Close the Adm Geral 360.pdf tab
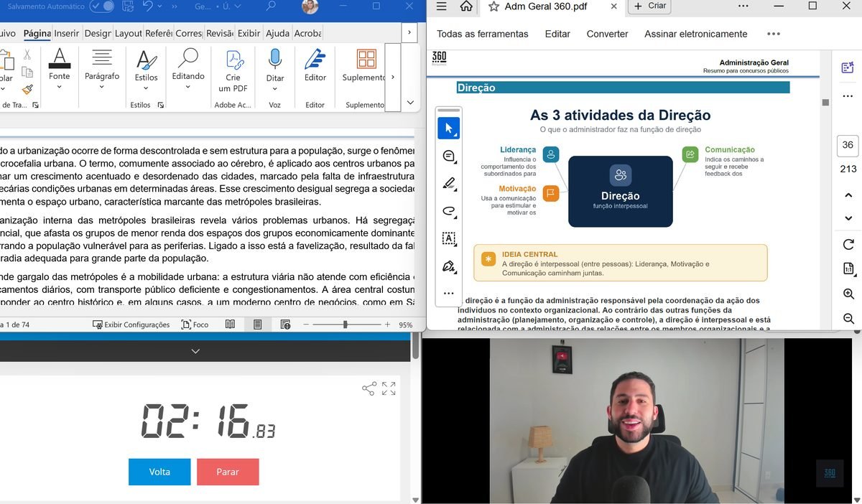Viewport: 862px width, 504px height. click(613, 6)
